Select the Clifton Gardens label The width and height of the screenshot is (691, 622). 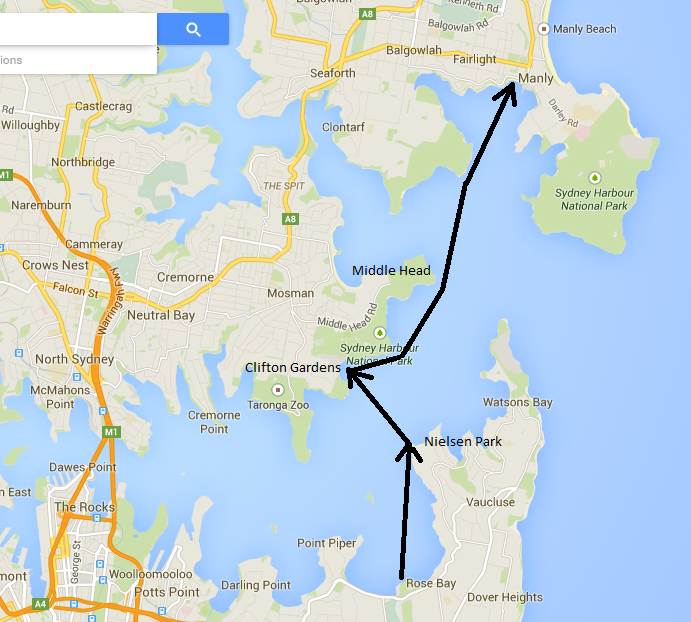pyautogui.click(x=293, y=367)
